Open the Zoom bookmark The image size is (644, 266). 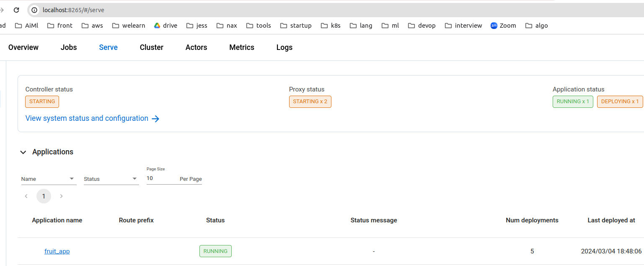click(503, 26)
